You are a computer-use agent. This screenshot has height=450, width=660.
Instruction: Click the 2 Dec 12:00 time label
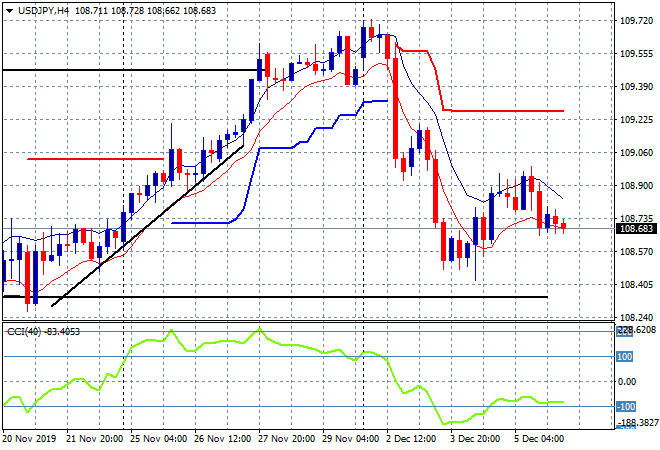coord(411,439)
